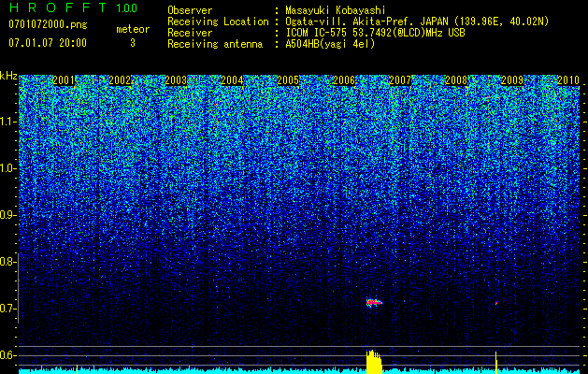The image size is (588, 374).
Task: Click the 1.0 kHz axis label
Action: (8, 169)
